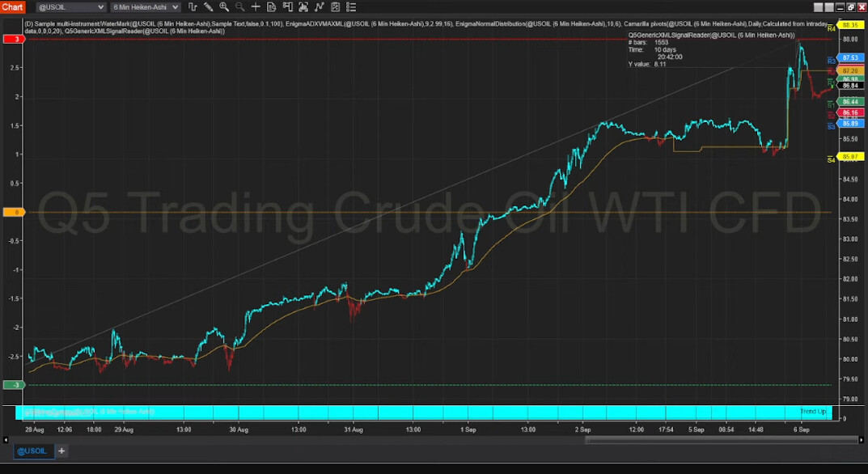Open the chart bar style selector icon

[193, 7]
